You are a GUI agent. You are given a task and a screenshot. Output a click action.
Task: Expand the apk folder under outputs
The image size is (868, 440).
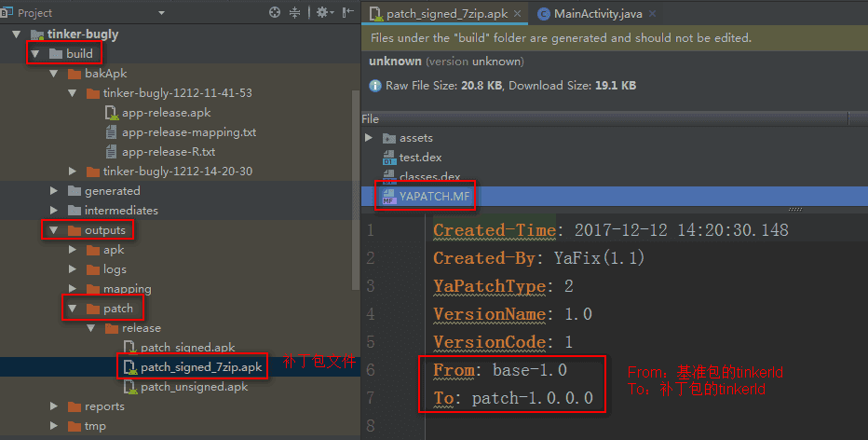point(73,250)
